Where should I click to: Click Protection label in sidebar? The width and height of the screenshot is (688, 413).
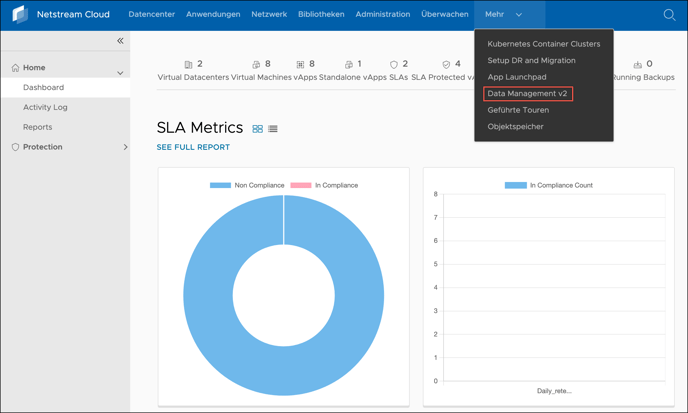point(43,147)
